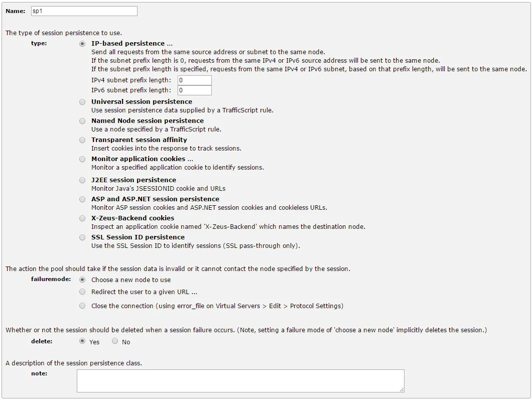Choose Named Node session persistence

pyautogui.click(x=82, y=121)
